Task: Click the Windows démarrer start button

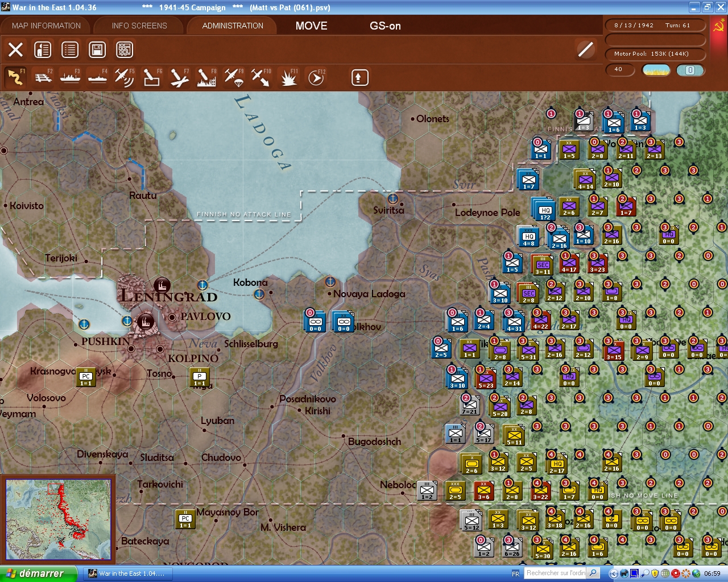Action: (x=38, y=573)
